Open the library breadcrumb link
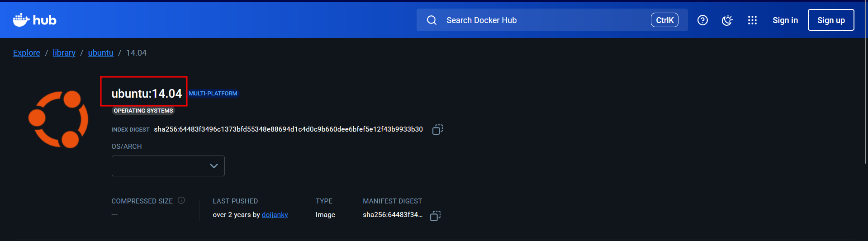The image size is (868, 241). click(64, 53)
